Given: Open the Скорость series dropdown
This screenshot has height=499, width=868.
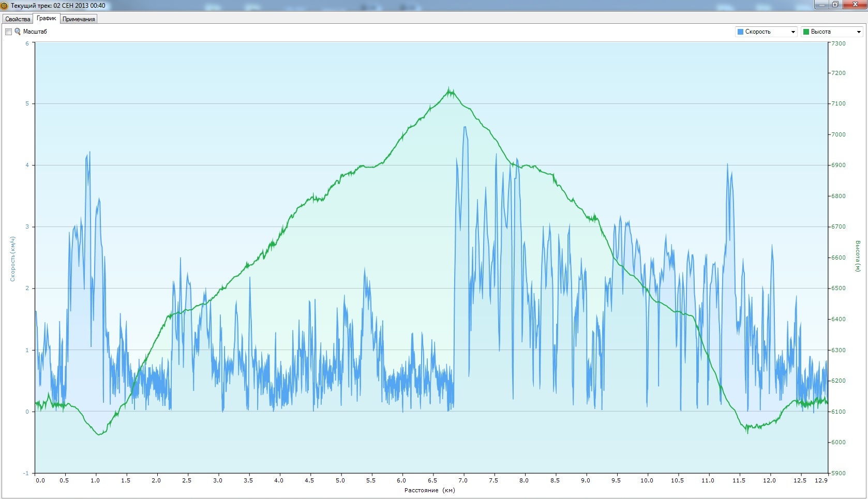Looking at the screenshot, I should pos(766,32).
